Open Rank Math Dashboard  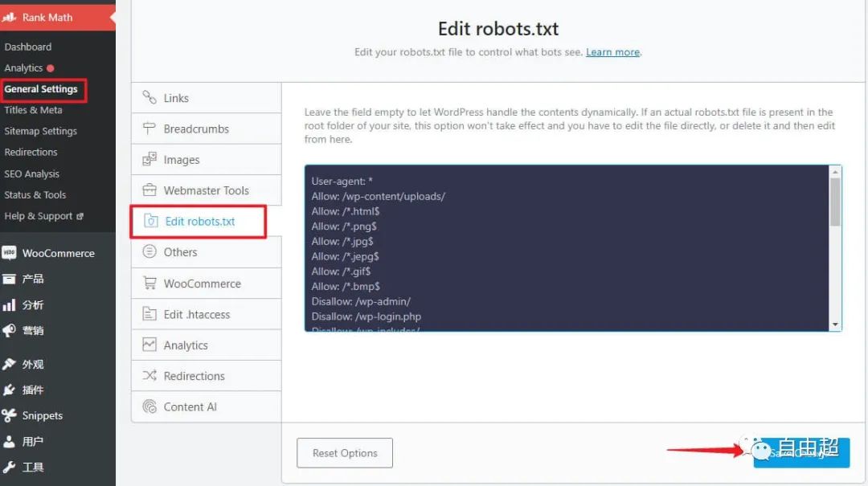tap(27, 47)
